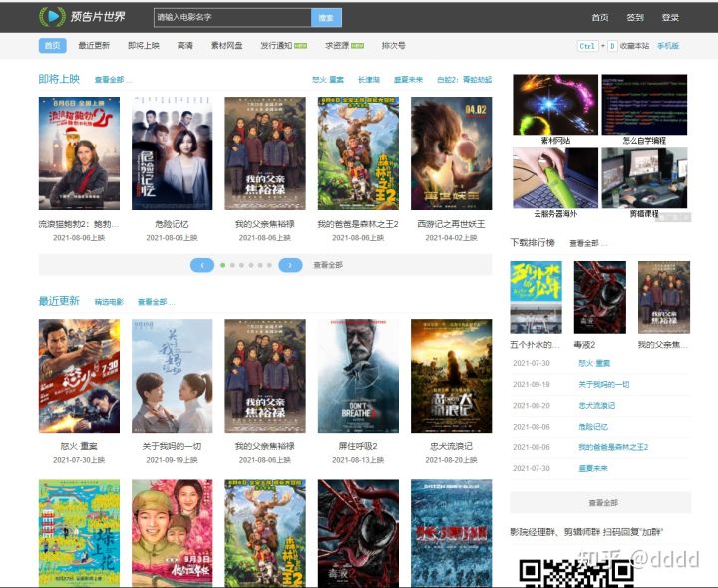Open 毒液2 poster in download ranking
The width and height of the screenshot is (718, 588).
point(600,297)
